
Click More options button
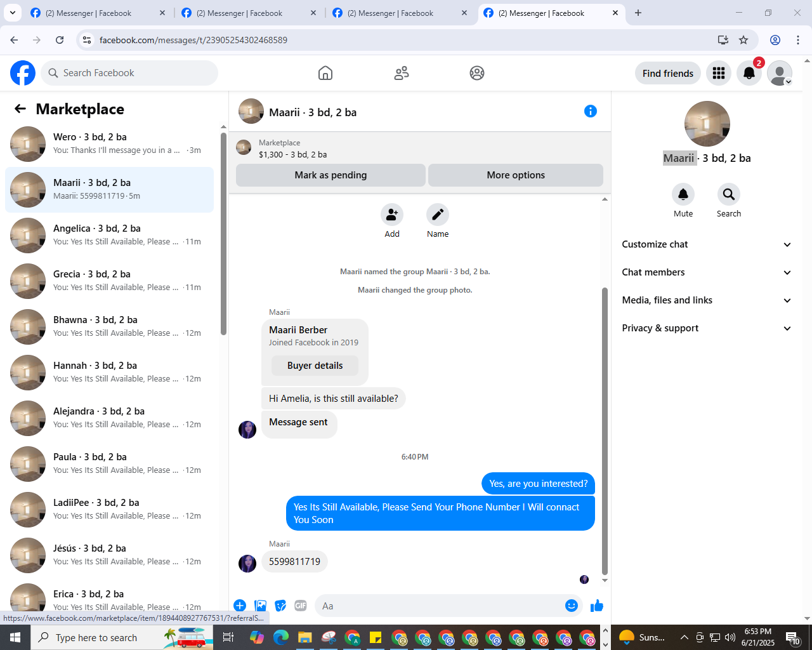pyautogui.click(x=516, y=175)
